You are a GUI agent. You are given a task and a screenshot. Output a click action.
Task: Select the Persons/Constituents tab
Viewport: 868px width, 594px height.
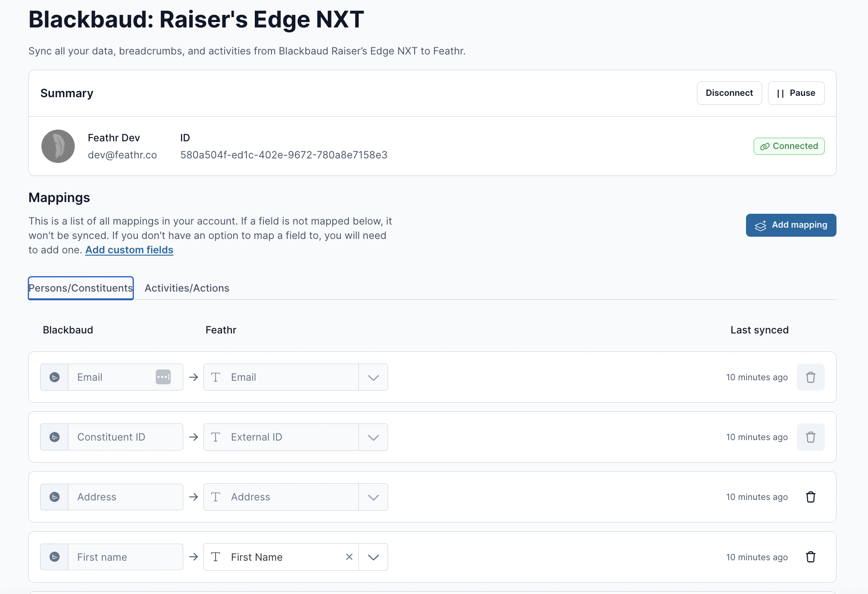81,288
